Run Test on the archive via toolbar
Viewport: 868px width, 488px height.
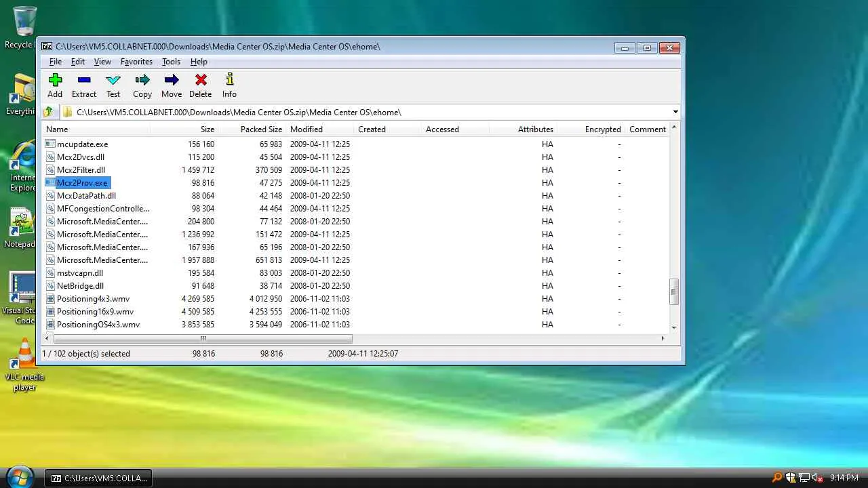pyautogui.click(x=113, y=81)
